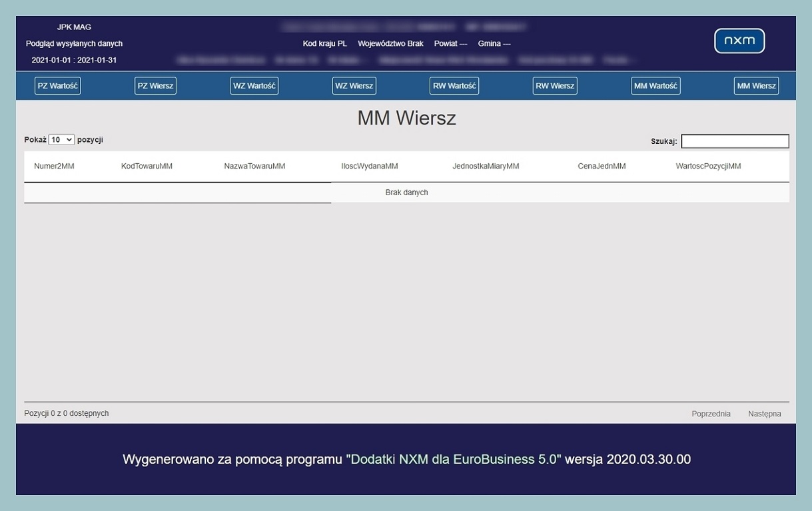Switch to the RW Wiersz section
The image size is (812, 511).
[555, 85]
